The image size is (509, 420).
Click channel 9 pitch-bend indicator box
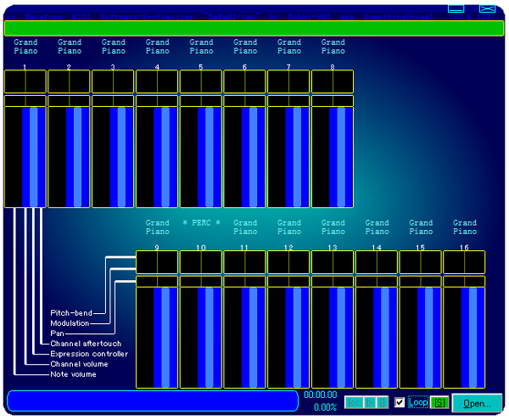pos(157,262)
